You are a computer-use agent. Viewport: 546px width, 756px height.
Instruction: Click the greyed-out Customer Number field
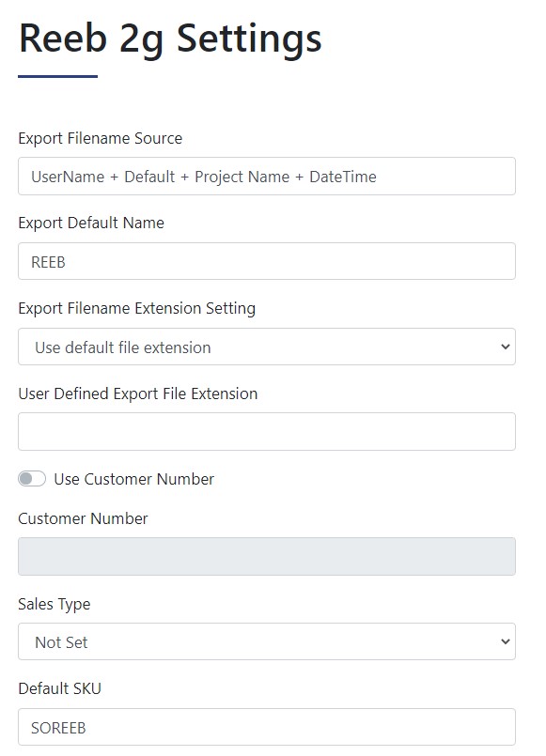pos(267,556)
